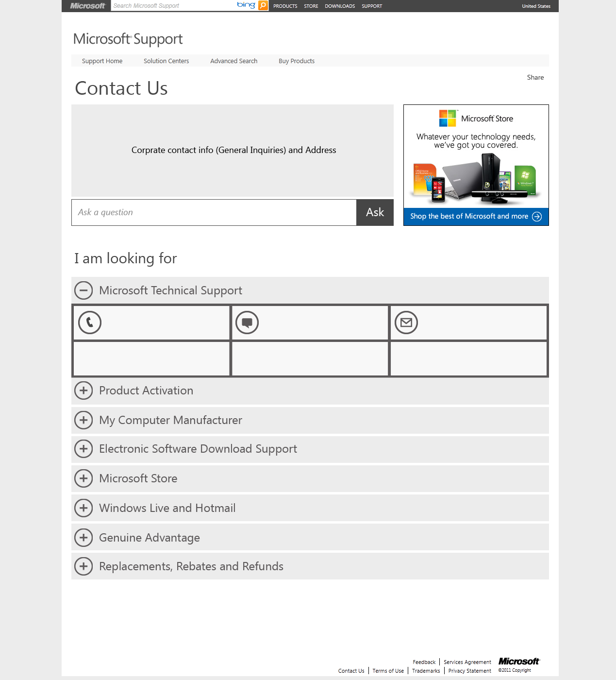
Task: Click the Microsoft Support page title
Action: 128,39
